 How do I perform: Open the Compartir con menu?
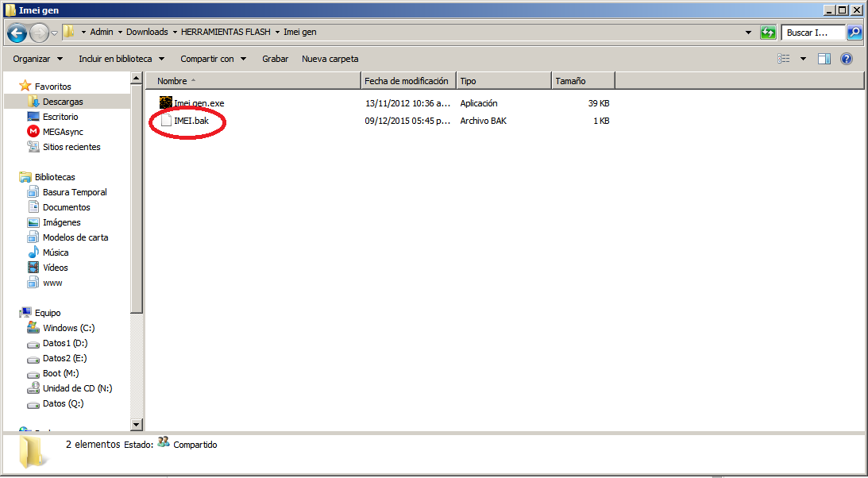[213, 59]
